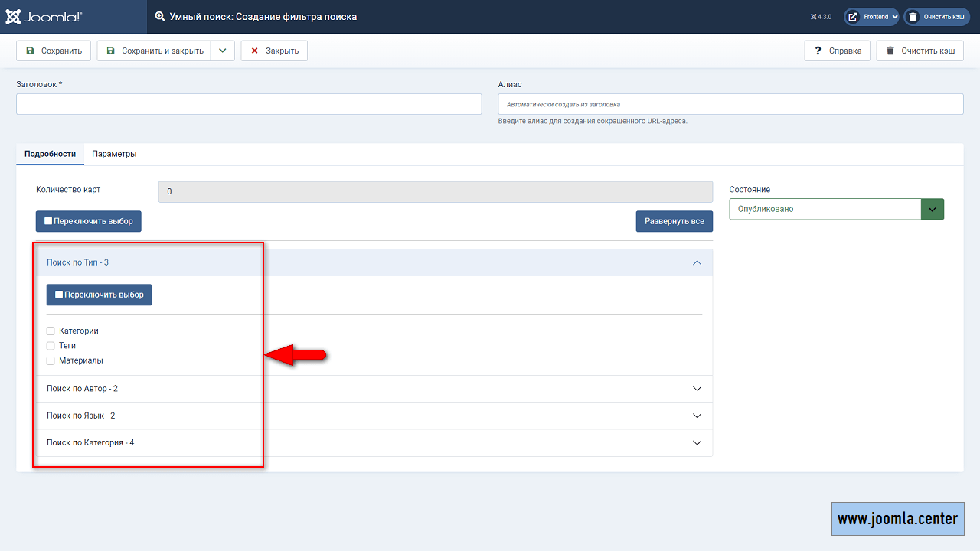Open the save options dropdown arrow

click(x=222, y=51)
